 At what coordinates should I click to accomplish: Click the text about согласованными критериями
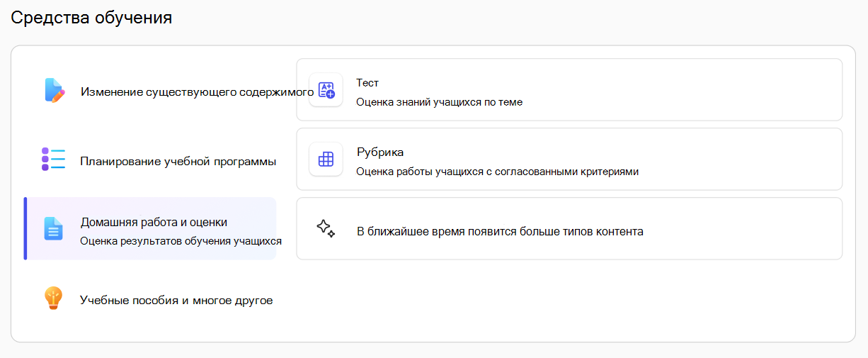(497, 171)
